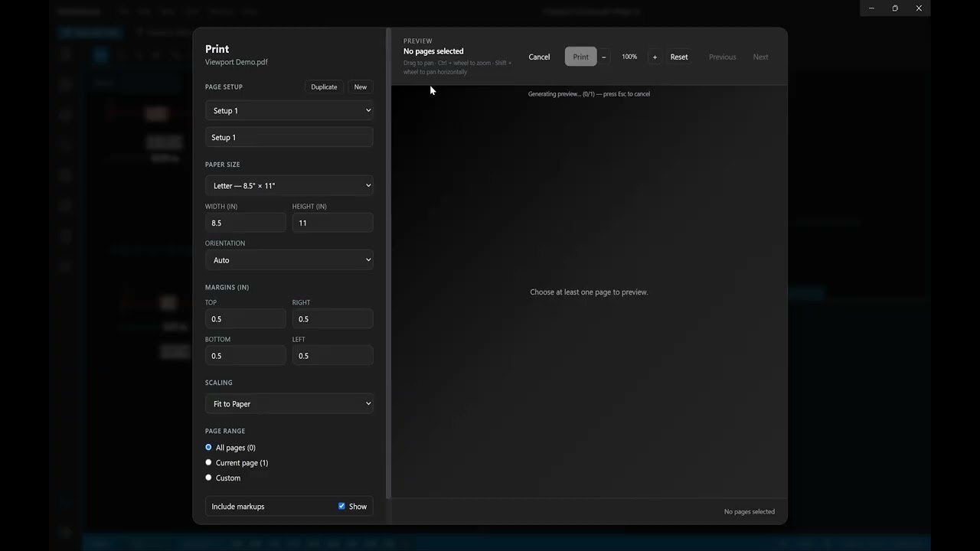The image size is (980, 551).
Task: Edit the Setup 1 name field
Action: coord(289,138)
